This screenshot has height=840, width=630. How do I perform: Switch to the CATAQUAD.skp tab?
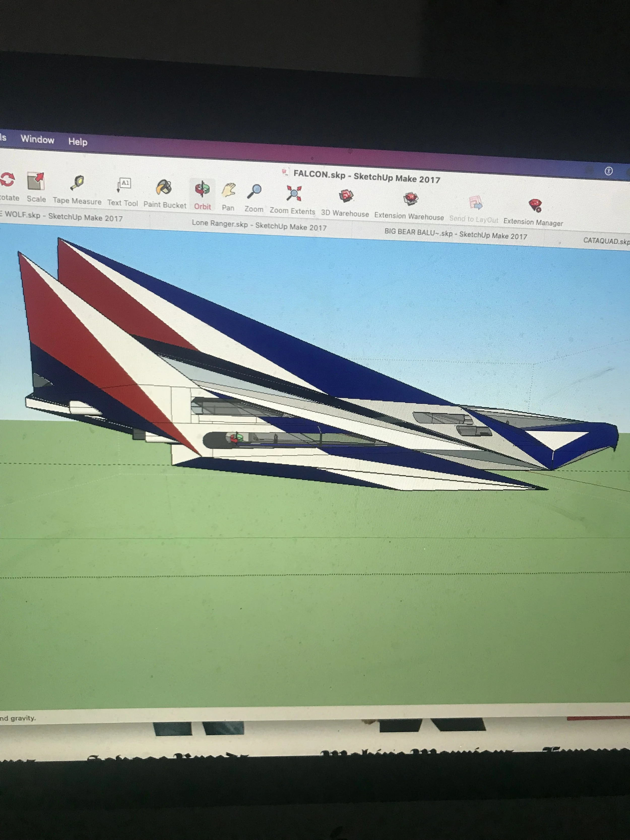point(606,241)
